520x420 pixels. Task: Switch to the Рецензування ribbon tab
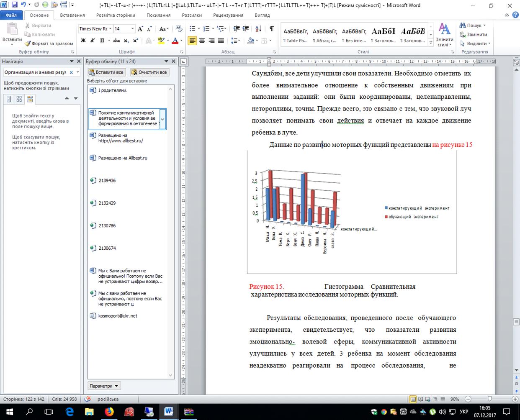pos(228,15)
